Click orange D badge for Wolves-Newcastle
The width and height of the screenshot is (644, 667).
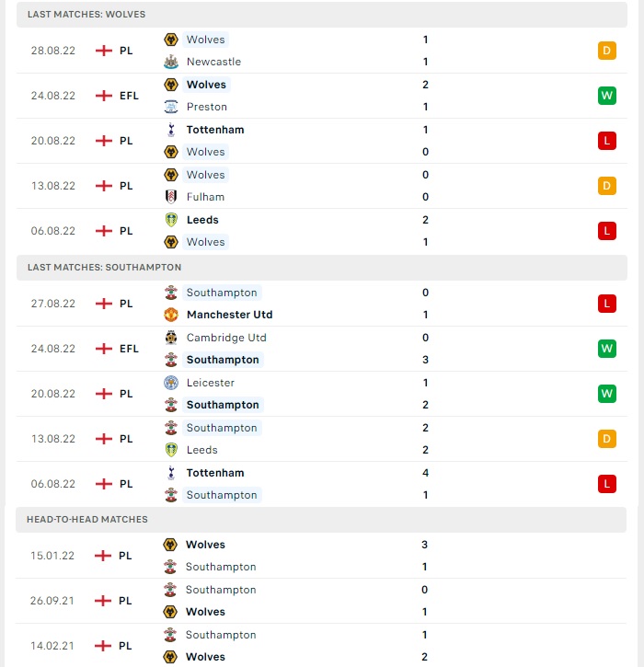pos(607,51)
